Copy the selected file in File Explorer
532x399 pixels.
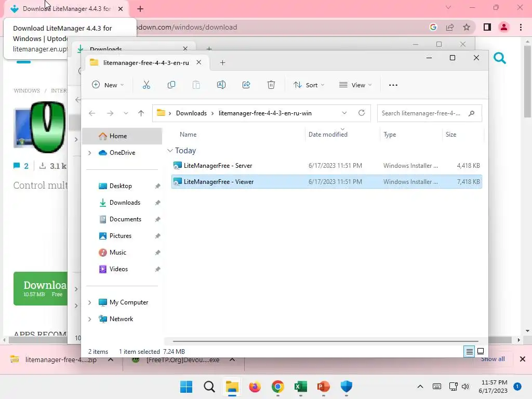point(171,85)
